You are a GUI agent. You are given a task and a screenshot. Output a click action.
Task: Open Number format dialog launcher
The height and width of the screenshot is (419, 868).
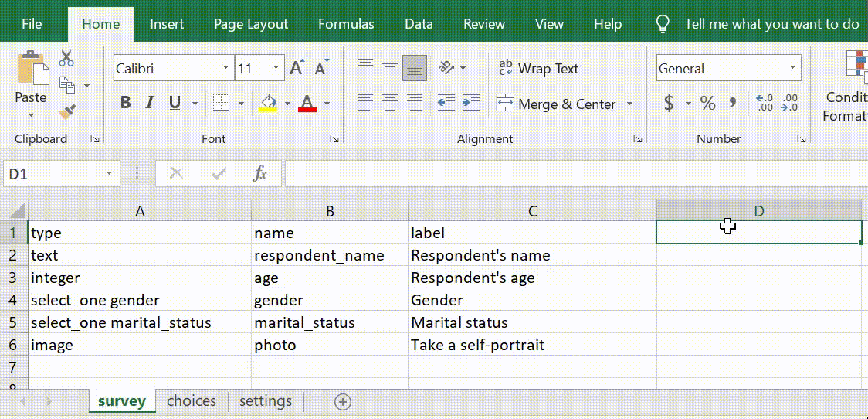click(802, 138)
